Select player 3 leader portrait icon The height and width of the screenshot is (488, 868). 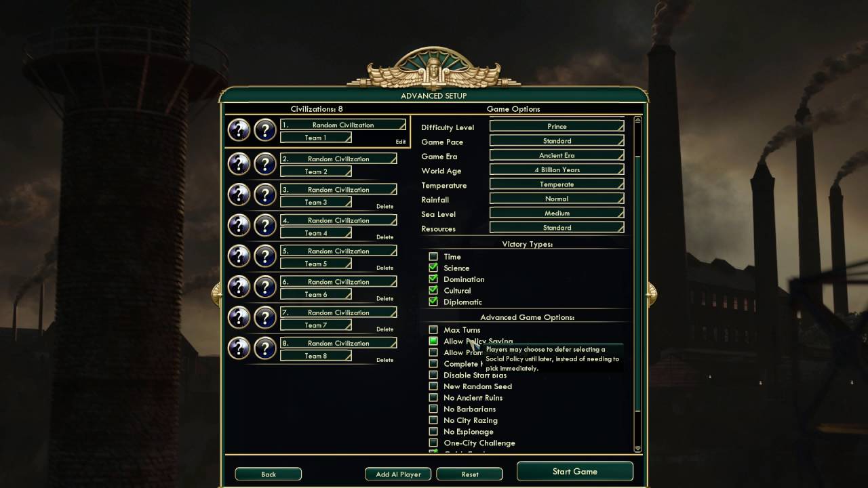(239, 195)
